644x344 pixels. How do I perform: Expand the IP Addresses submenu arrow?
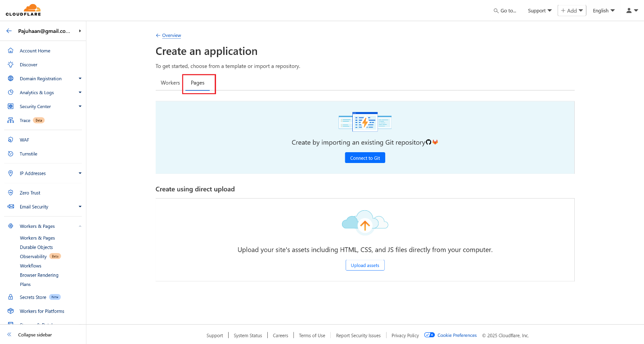click(80, 173)
